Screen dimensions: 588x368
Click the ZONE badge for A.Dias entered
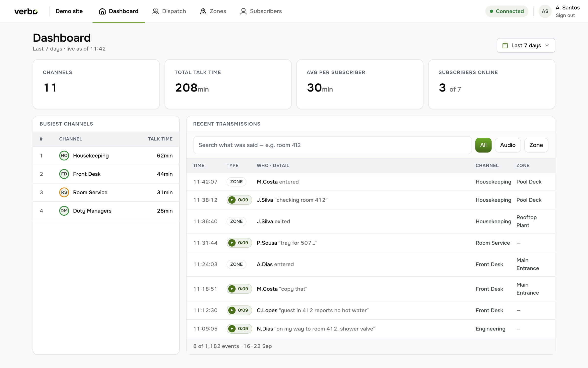236,264
